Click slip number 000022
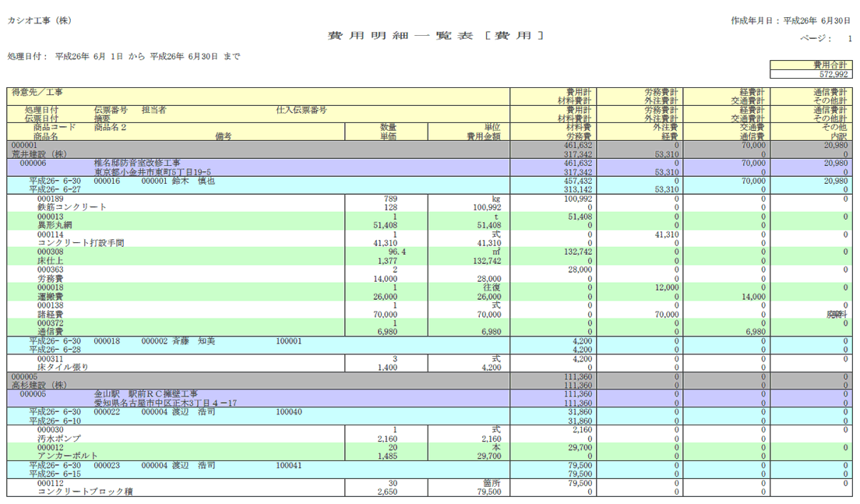This screenshot has height=504, width=860. pos(107,411)
